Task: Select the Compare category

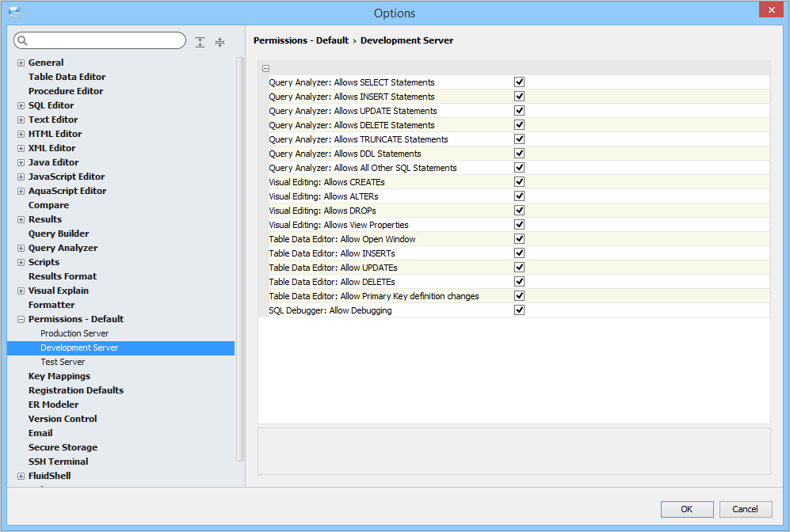Action: [48, 205]
